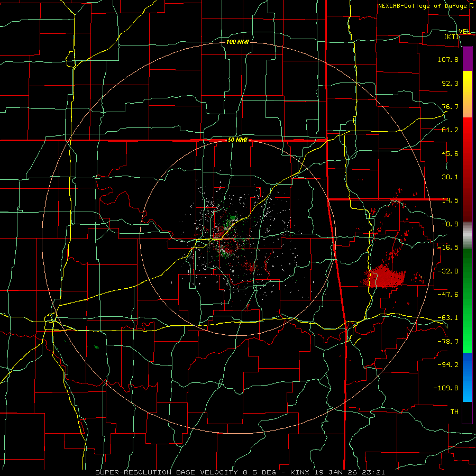Select the 92.3 legend value

[450, 83]
